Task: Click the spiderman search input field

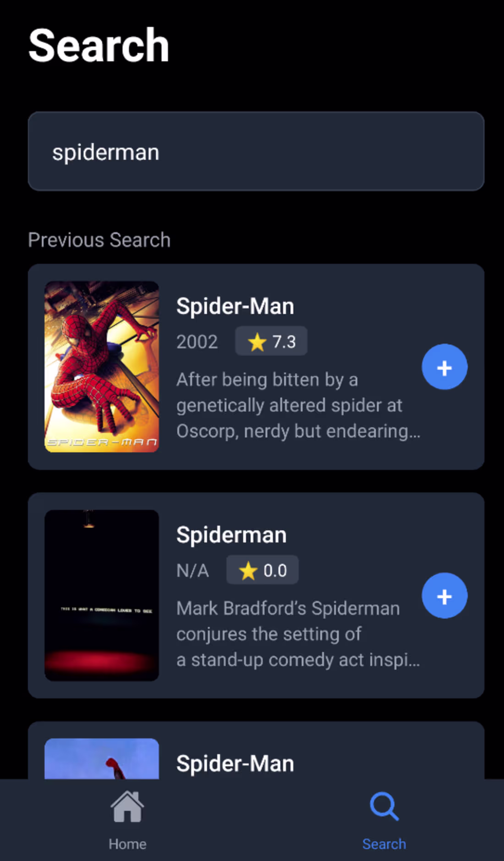Action: pyautogui.click(x=255, y=151)
